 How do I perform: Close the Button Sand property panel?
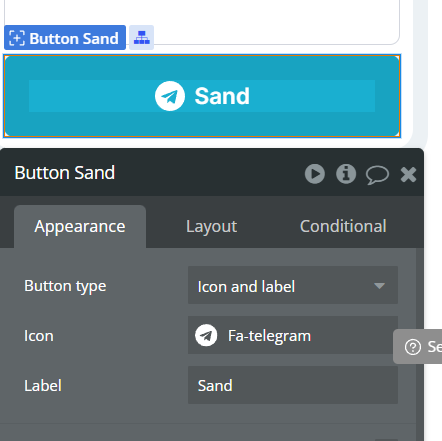click(408, 174)
